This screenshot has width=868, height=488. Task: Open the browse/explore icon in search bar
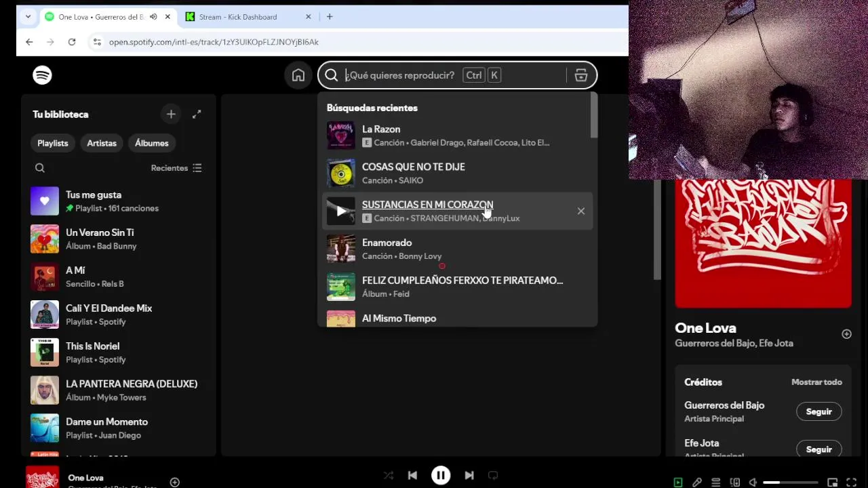pyautogui.click(x=581, y=75)
